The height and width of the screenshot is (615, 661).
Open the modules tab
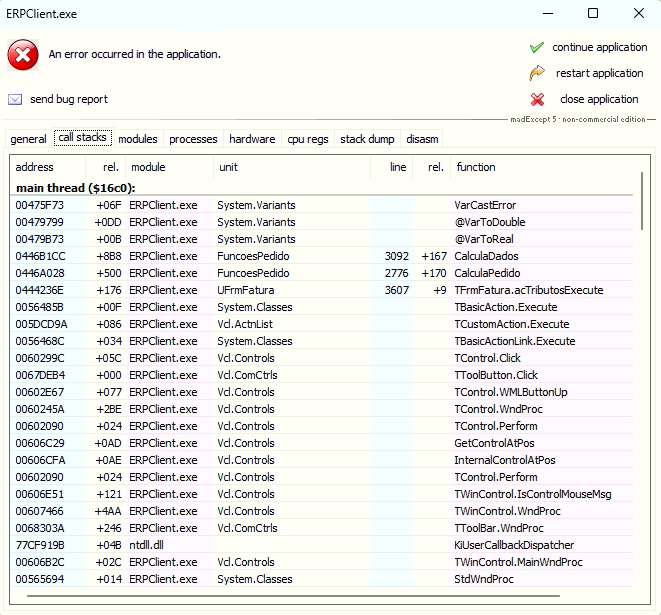pos(138,139)
